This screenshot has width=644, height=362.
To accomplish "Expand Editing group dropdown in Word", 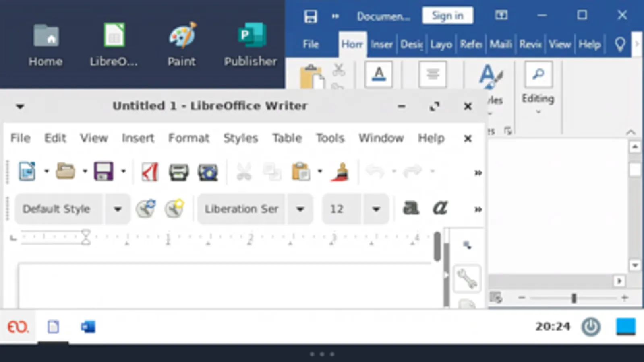I will (538, 113).
